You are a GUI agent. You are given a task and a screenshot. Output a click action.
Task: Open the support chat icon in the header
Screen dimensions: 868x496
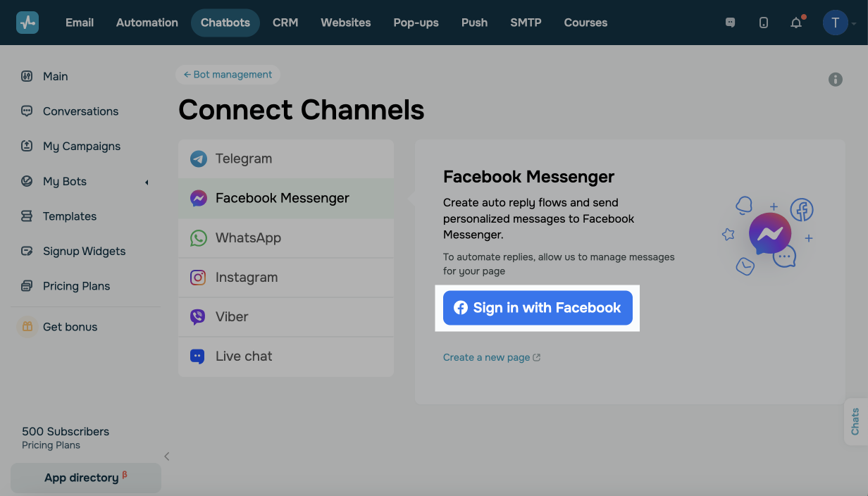click(x=730, y=23)
